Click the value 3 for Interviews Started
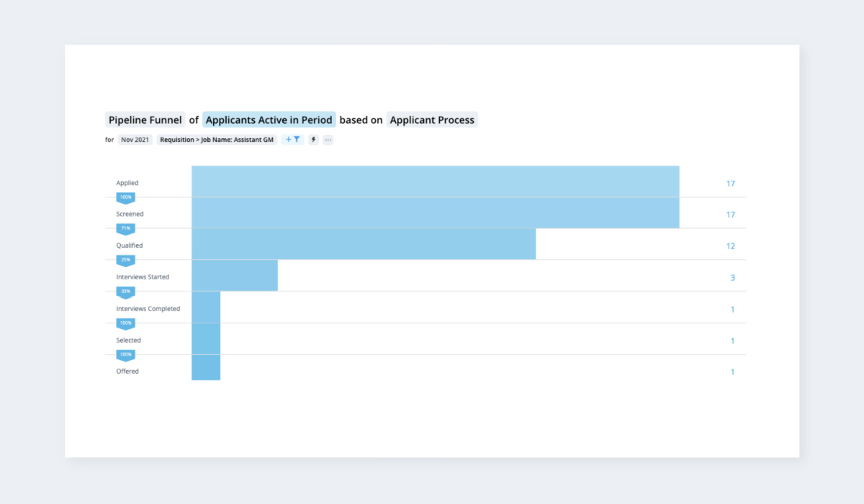This screenshot has height=504, width=864. coord(733,277)
